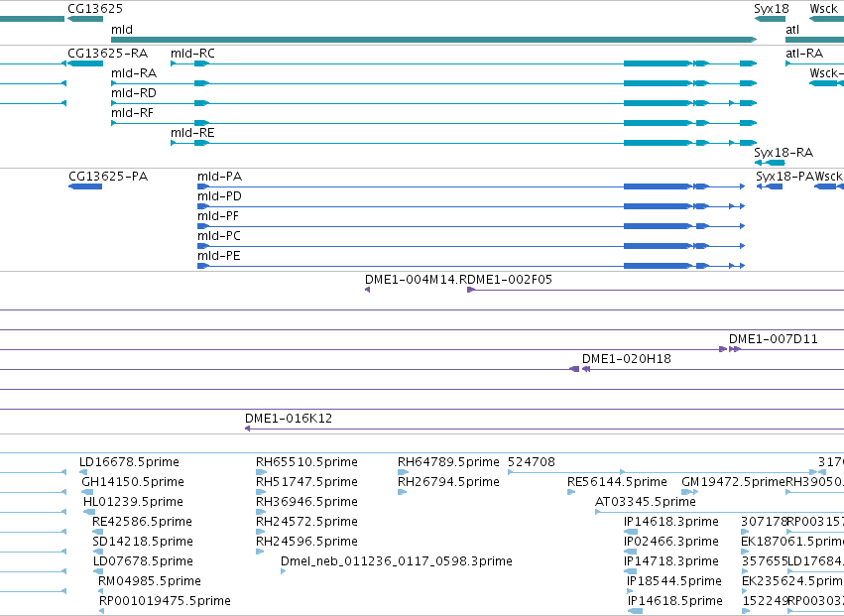The image size is (844, 616).
Task: Select the atl gene label
Action: click(792, 30)
